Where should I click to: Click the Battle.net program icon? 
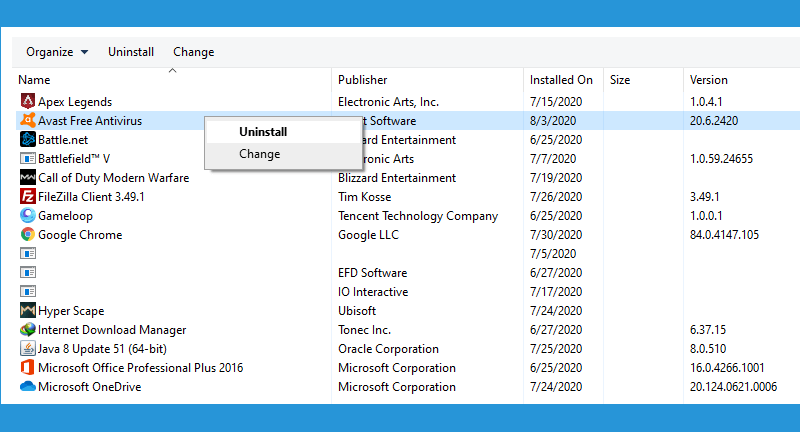28,139
